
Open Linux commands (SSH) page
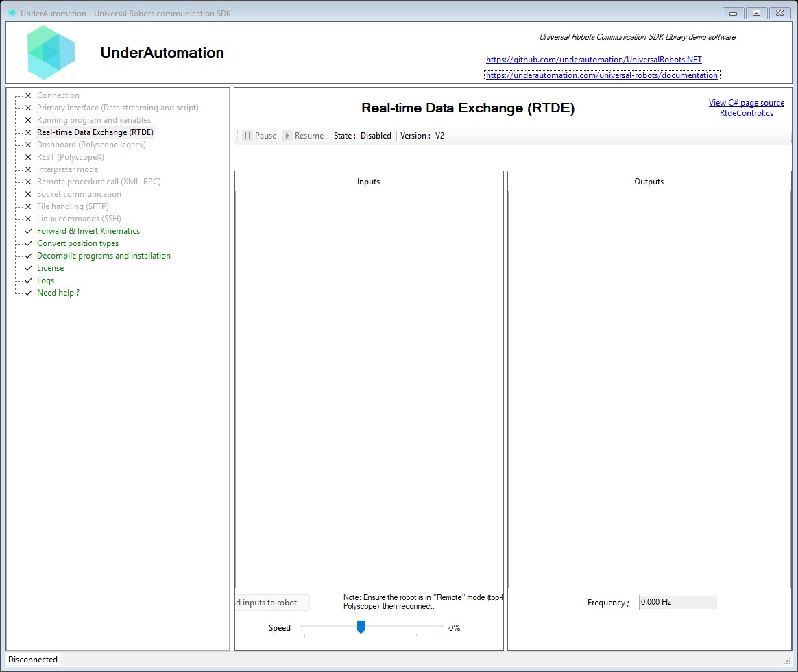tap(79, 219)
